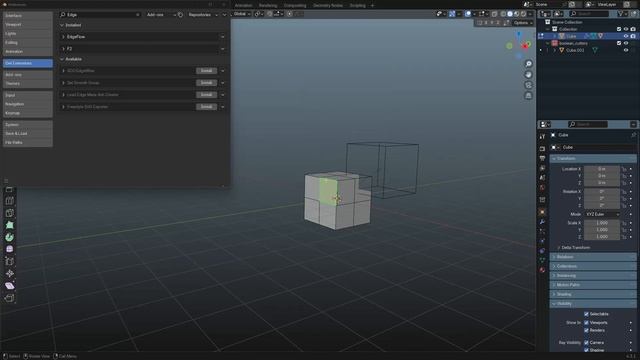
Task: Install the third Available extension
Action: pos(206,95)
